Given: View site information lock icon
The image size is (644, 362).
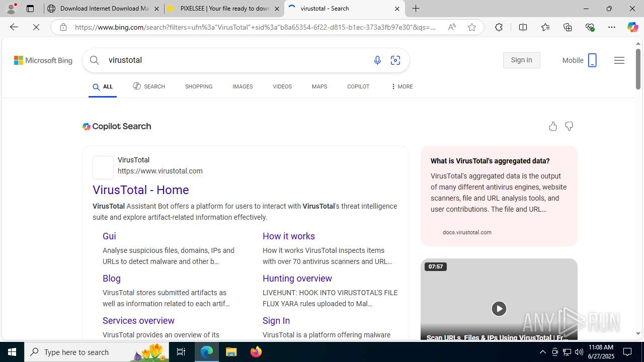Looking at the screenshot, I should (63, 27).
